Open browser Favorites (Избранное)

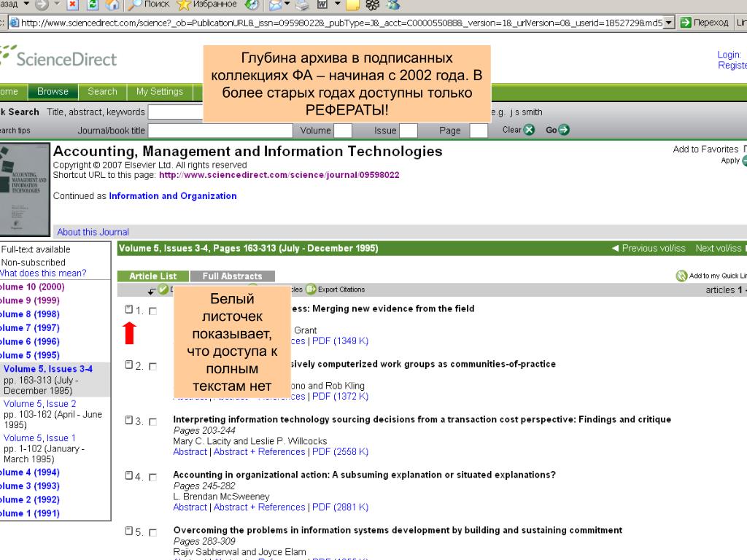coord(206,4)
